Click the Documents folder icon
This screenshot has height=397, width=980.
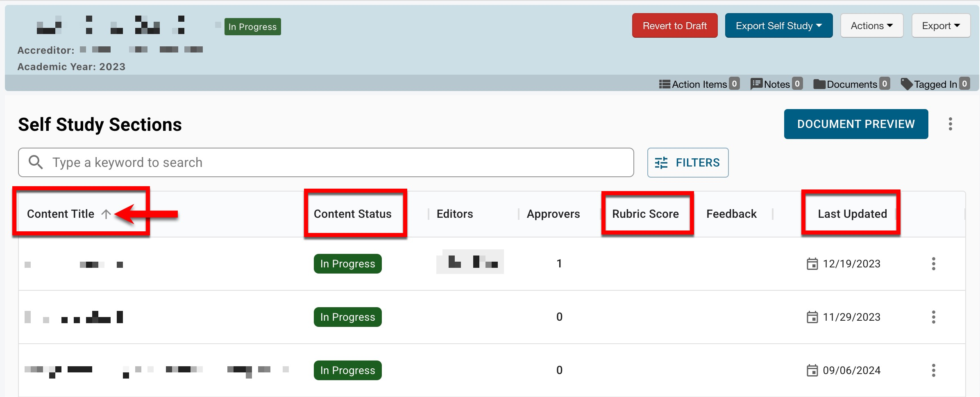click(x=819, y=84)
